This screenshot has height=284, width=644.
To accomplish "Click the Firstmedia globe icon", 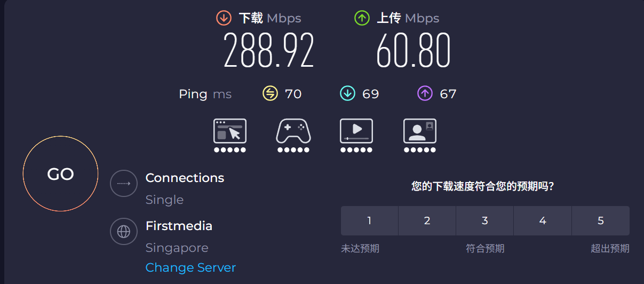I will tap(124, 231).
